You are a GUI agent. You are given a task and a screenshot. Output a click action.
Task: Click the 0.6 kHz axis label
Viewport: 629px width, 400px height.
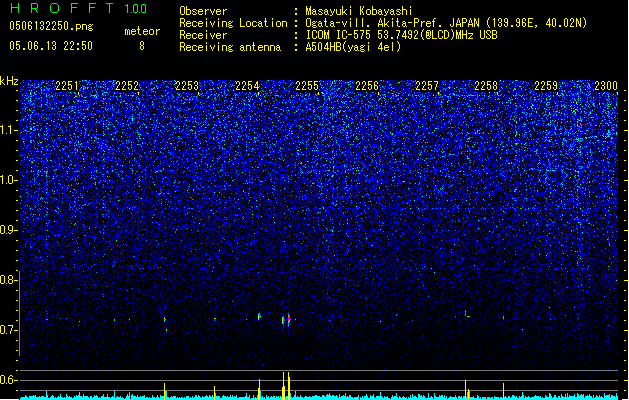pyautogui.click(x=8, y=380)
